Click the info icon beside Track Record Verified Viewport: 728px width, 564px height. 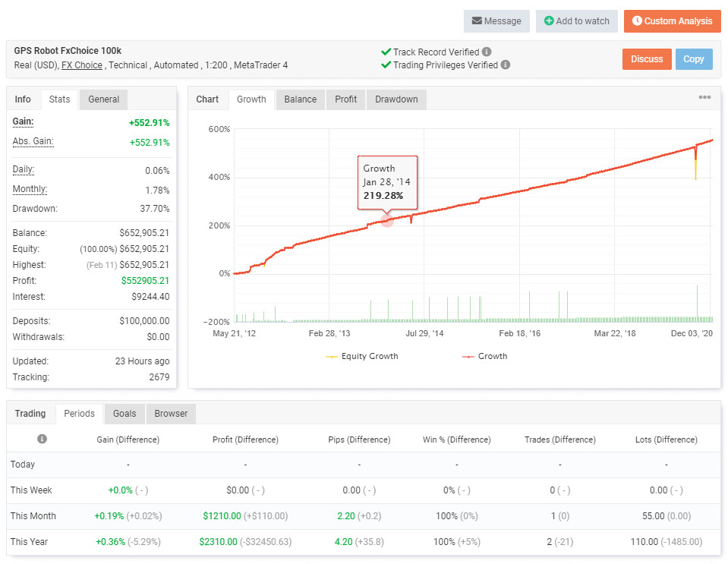pyautogui.click(x=487, y=52)
